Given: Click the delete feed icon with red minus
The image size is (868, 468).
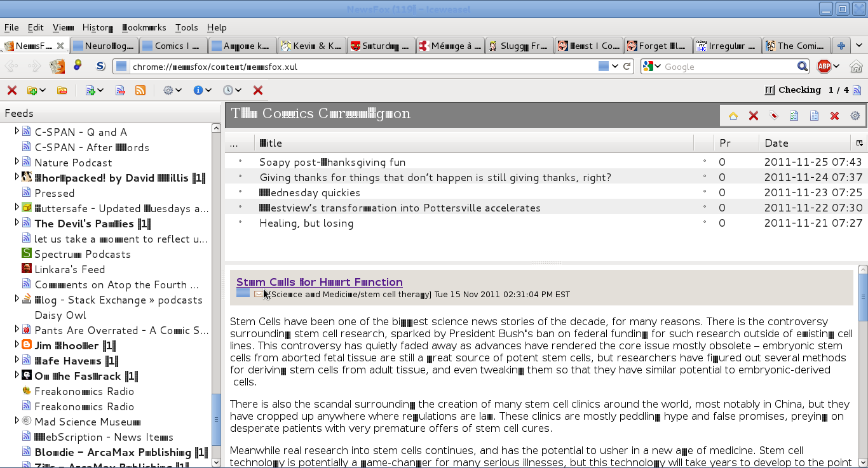Looking at the screenshot, I should pyautogui.click(x=120, y=91).
